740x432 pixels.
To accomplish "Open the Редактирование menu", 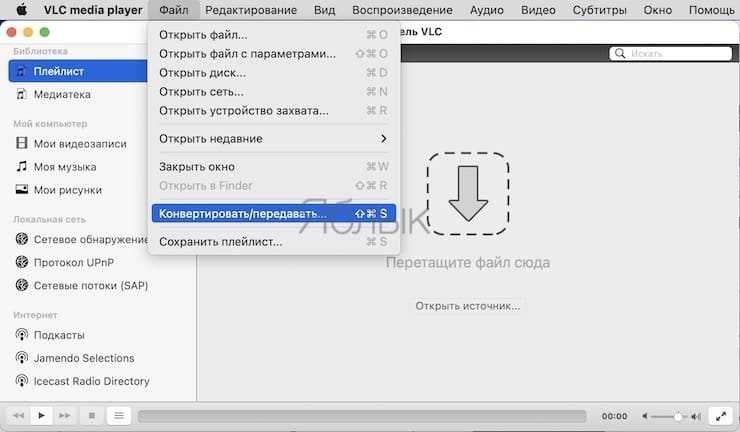I will (x=251, y=10).
